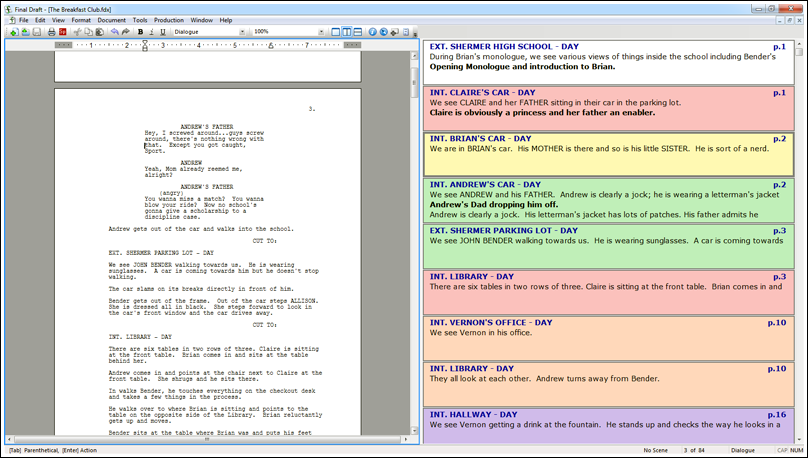The image size is (808, 458).
Task: Click the right margin handle on the ruler
Action: click(x=352, y=45)
